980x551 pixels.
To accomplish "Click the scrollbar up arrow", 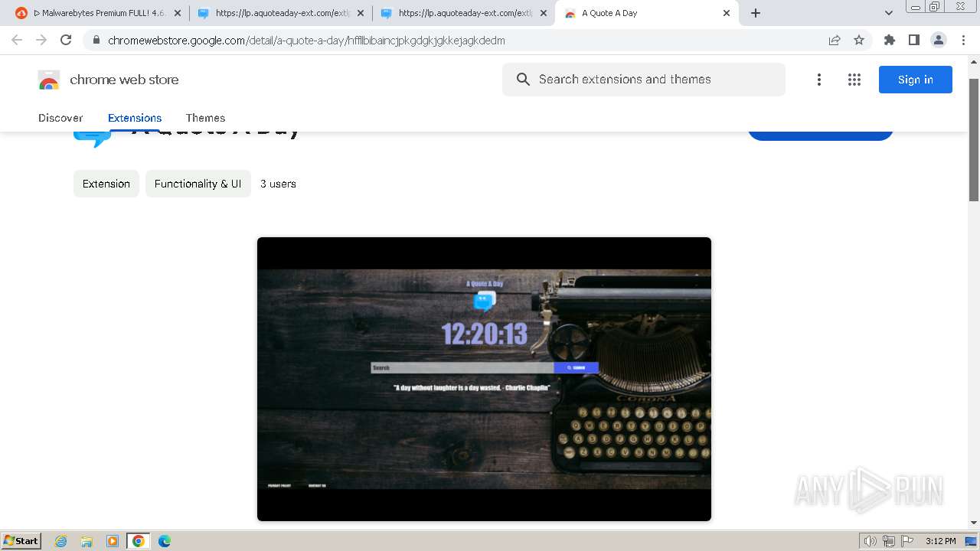I will point(974,61).
